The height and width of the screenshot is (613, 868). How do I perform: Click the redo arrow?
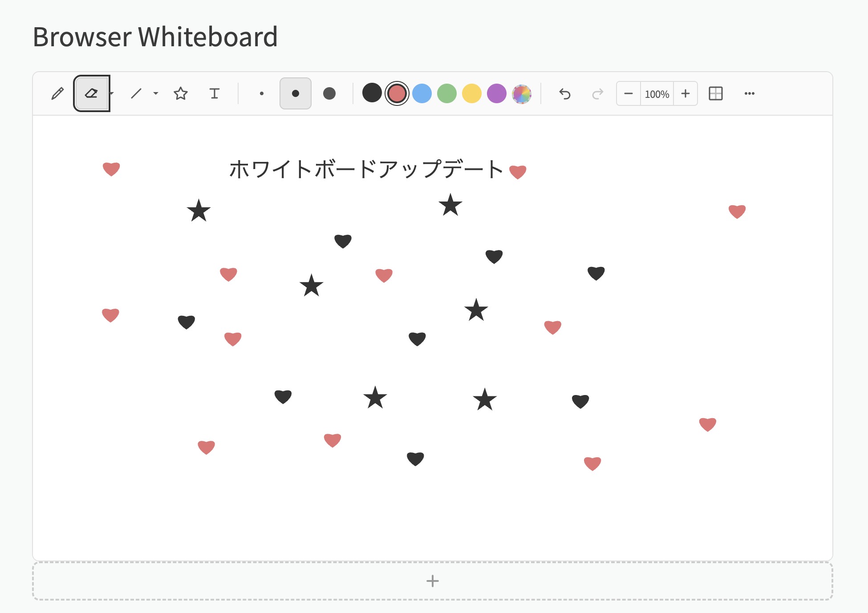[597, 93]
